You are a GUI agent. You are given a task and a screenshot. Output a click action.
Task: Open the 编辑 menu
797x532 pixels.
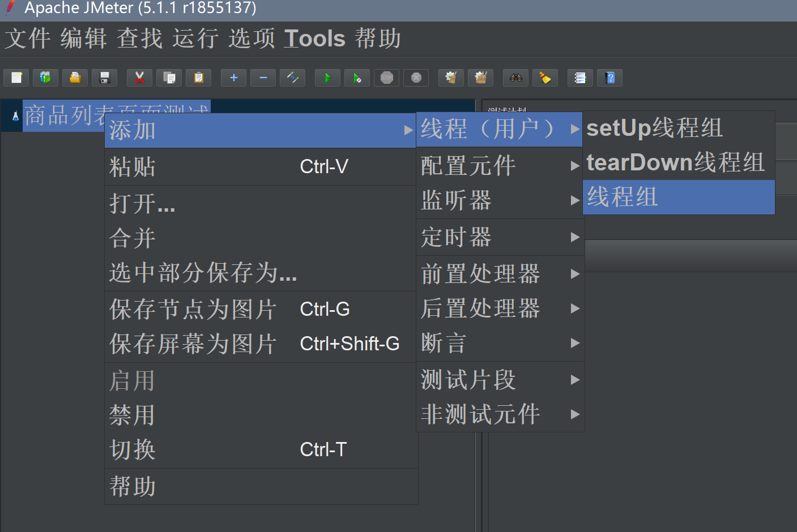pos(84,38)
